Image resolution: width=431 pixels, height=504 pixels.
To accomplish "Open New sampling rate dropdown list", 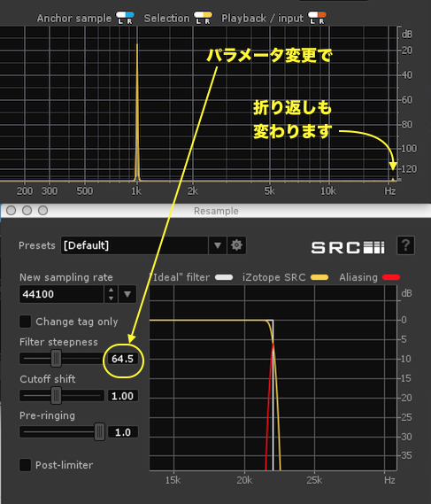I will [x=127, y=294].
